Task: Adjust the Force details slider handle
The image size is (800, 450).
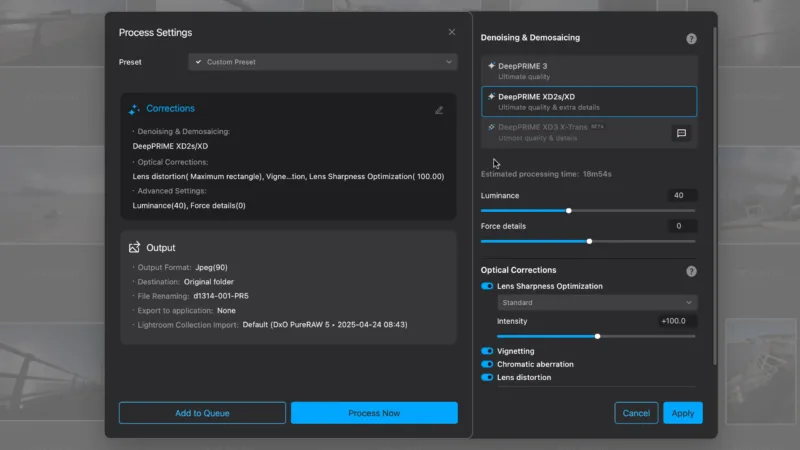Action: (x=589, y=241)
